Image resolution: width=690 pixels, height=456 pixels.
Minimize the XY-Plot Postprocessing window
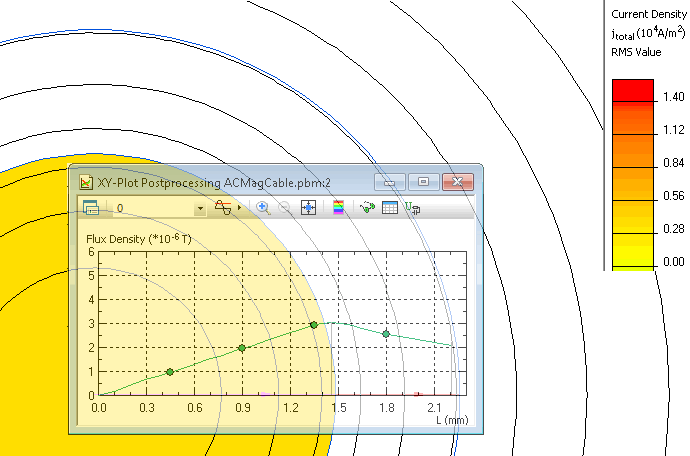click(x=389, y=182)
